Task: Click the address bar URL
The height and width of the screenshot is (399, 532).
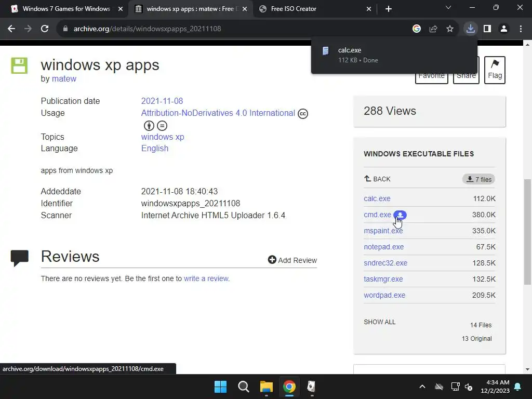Action: point(147,29)
